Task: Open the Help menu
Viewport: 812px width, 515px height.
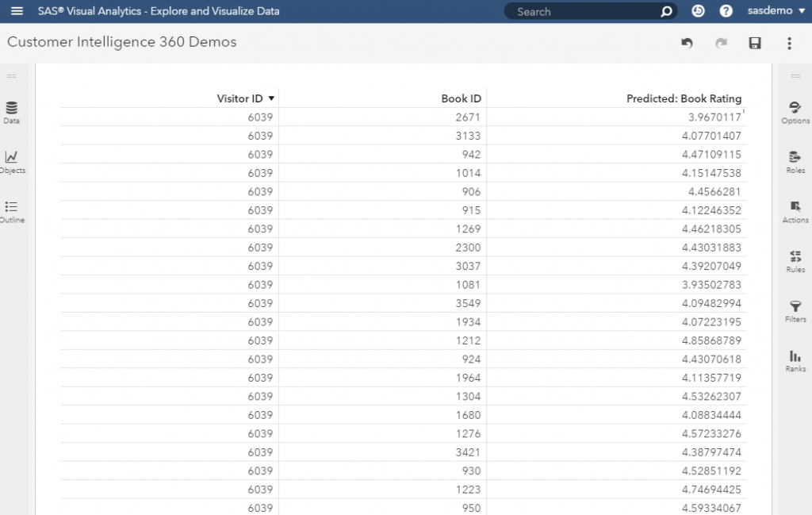Action: pos(727,11)
